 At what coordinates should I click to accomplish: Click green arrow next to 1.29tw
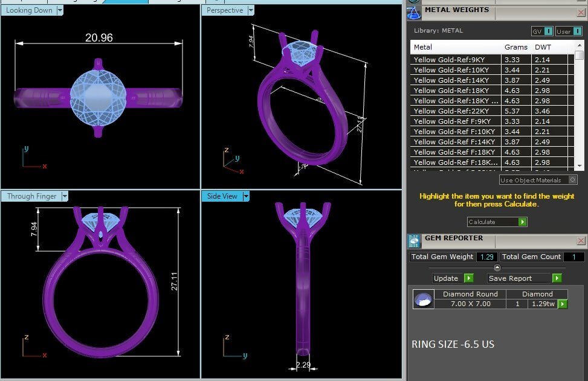563,304
